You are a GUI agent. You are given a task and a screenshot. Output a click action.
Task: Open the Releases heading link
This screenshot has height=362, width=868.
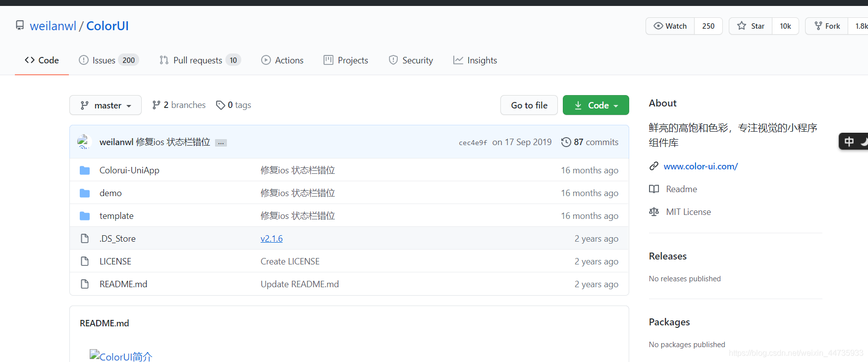click(667, 256)
